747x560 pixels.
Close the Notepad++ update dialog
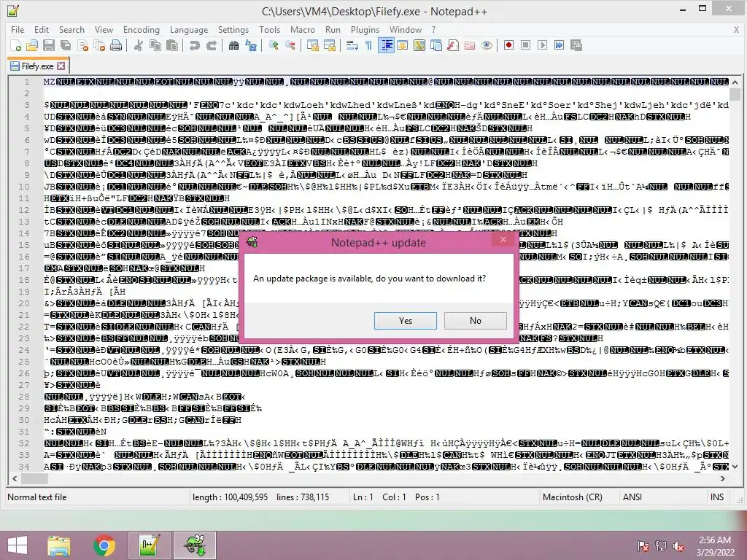click(x=503, y=239)
